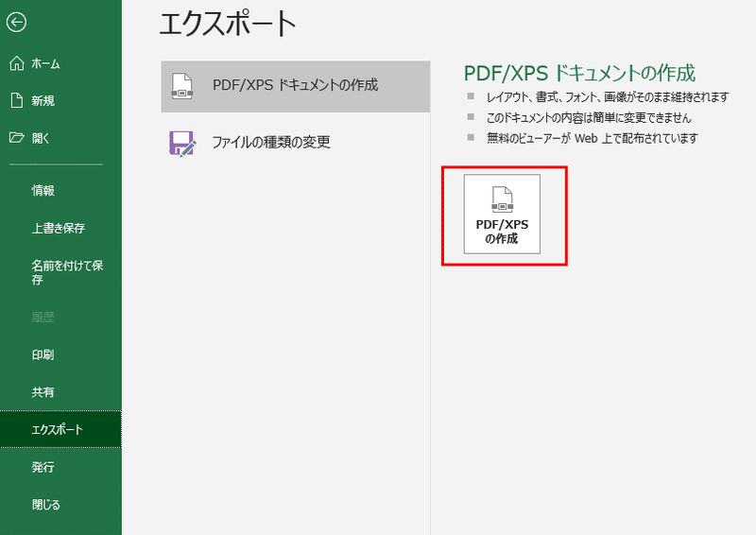
Task: Click the Open folder icon
Action: [x=16, y=138]
